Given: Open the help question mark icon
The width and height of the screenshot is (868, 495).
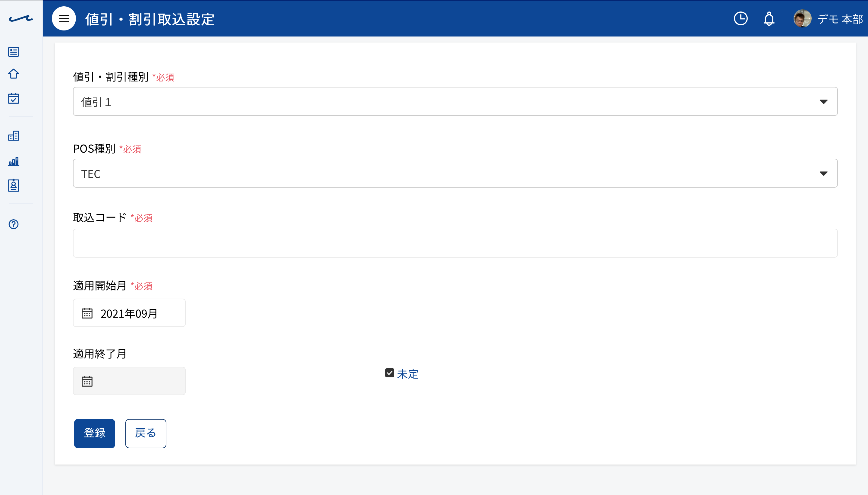Looking at the screenshot, I should tap(14, 224).
